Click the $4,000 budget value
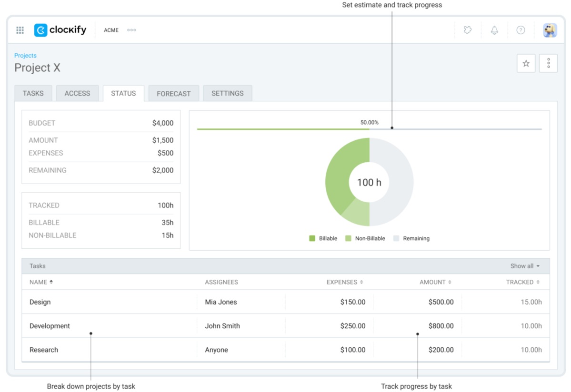Screen dimensions: 571x392 (163, 123)
